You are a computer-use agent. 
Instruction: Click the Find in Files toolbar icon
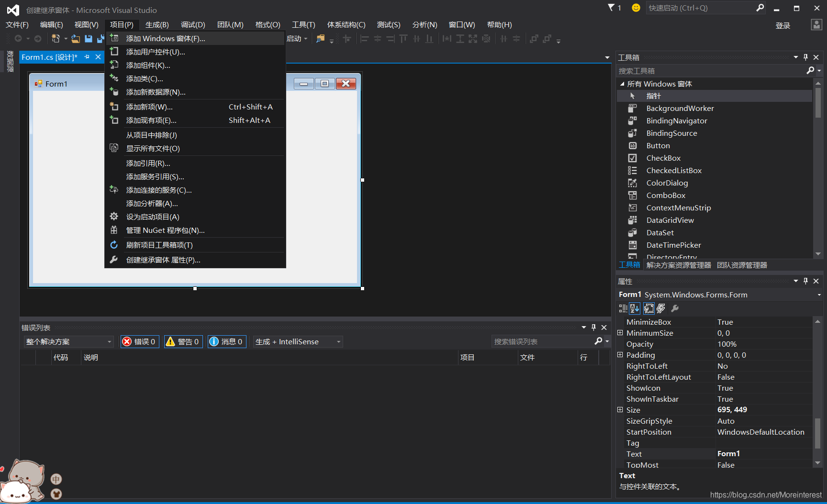pos(321,39)
